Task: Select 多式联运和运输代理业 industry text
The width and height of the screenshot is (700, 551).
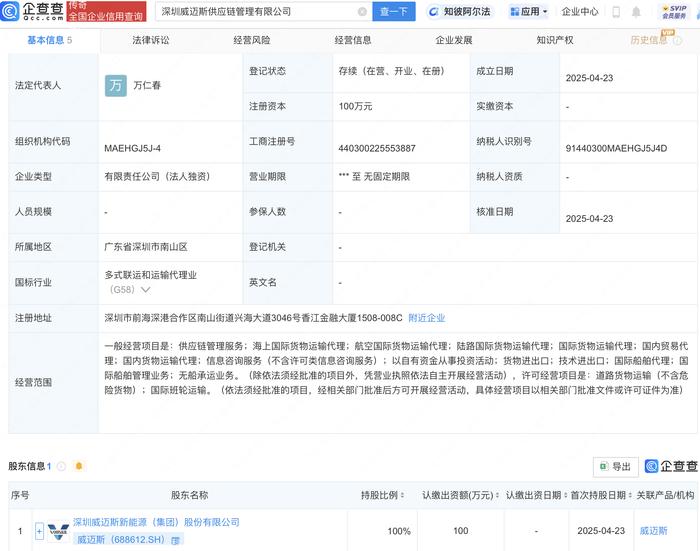Action: point(150,275)
